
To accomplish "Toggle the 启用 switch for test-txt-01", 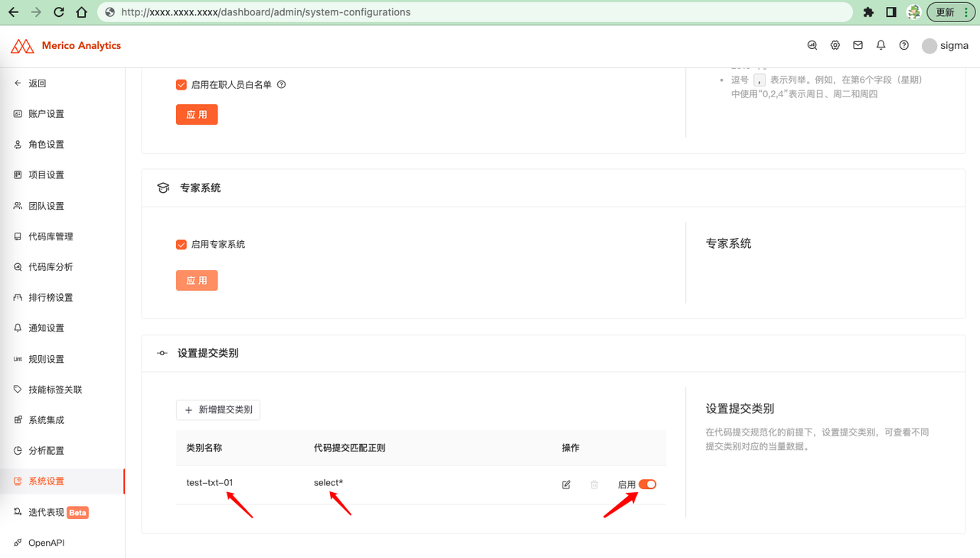I will [x=648, y=485].
